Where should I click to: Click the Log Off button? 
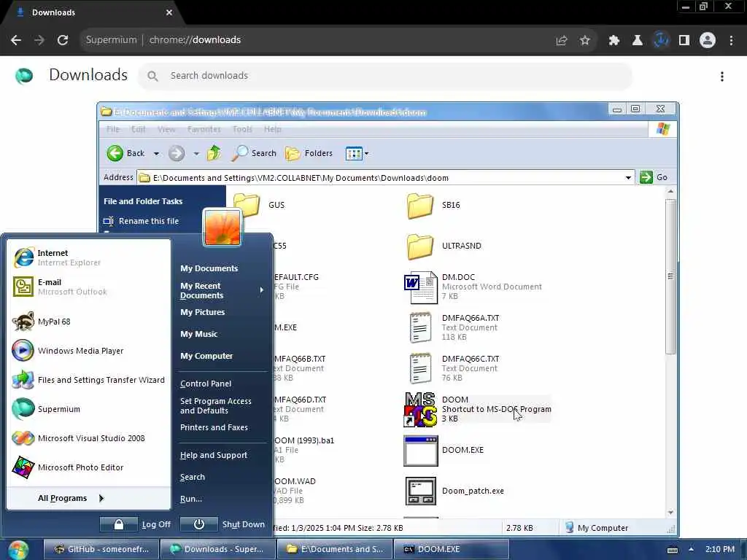[x=136, y=524]
